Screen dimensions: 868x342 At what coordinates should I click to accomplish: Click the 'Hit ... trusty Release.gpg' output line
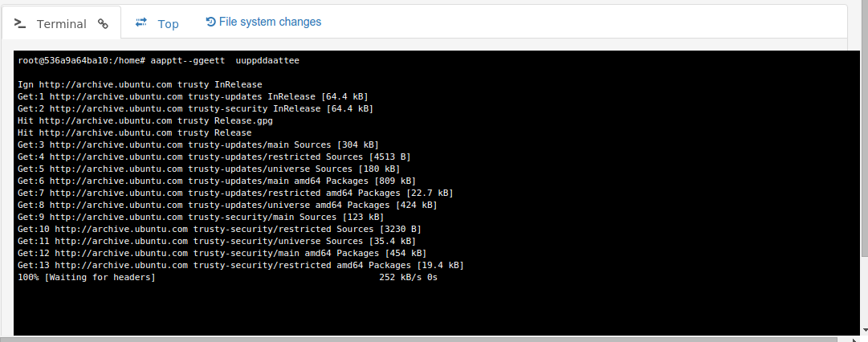145,120
